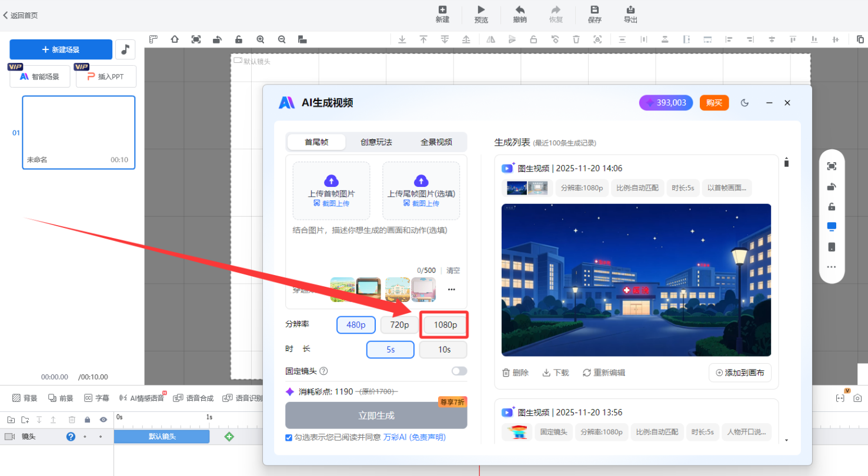Uncheck the 万彩AI disclaimer agreement checkbox
868x476 pixels.
(x=289, y=437)
